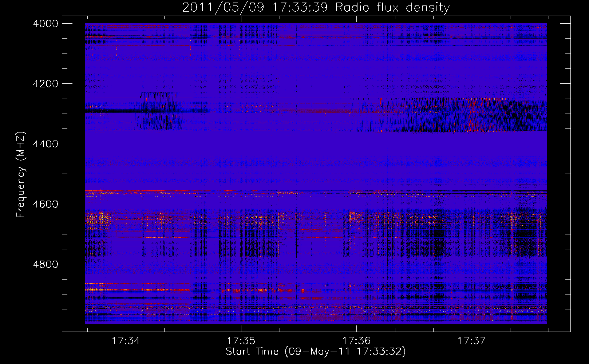
Task: Click the plot title '2011/05/09 17:33:39 Radio flux density'
Action: [x=316, y=8]
